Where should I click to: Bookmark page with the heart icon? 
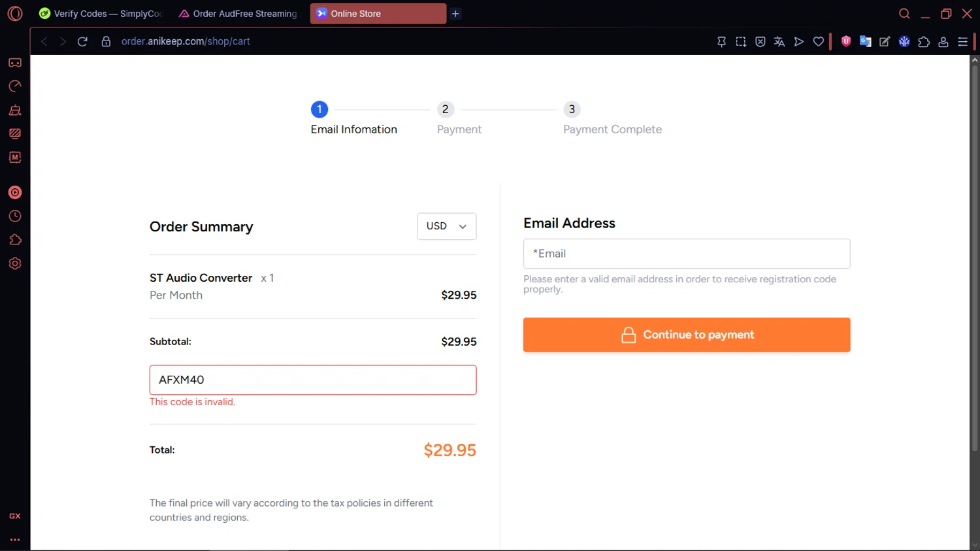(819, 41)
